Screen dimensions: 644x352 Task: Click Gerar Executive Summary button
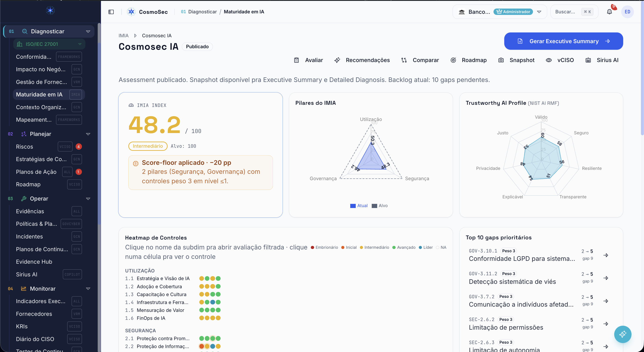pyautogui.click(x=563, y=41)
